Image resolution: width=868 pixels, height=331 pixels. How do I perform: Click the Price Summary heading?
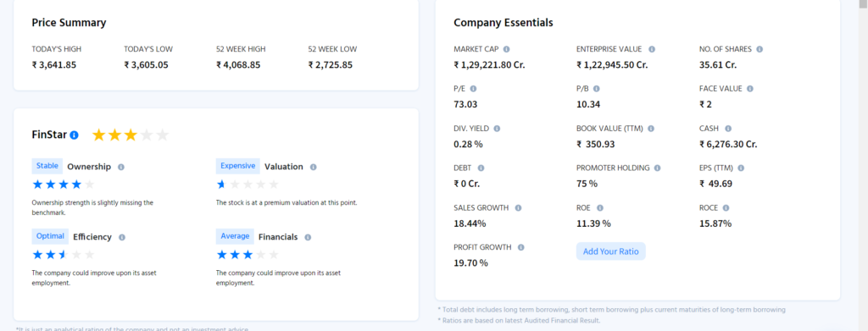[x=69, y=23]
